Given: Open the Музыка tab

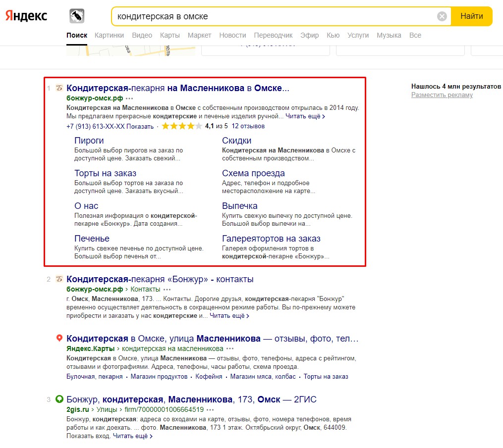Looking at the screenshot, I should click(389, 35).
